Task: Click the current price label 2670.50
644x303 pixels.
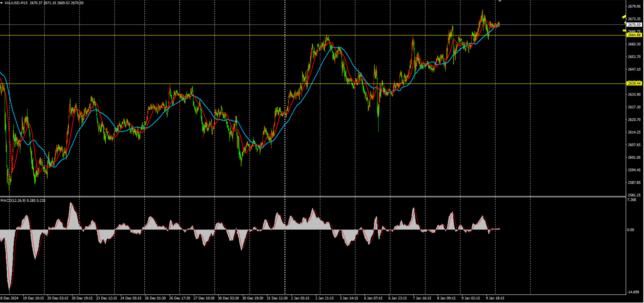Action: [634, 25]
